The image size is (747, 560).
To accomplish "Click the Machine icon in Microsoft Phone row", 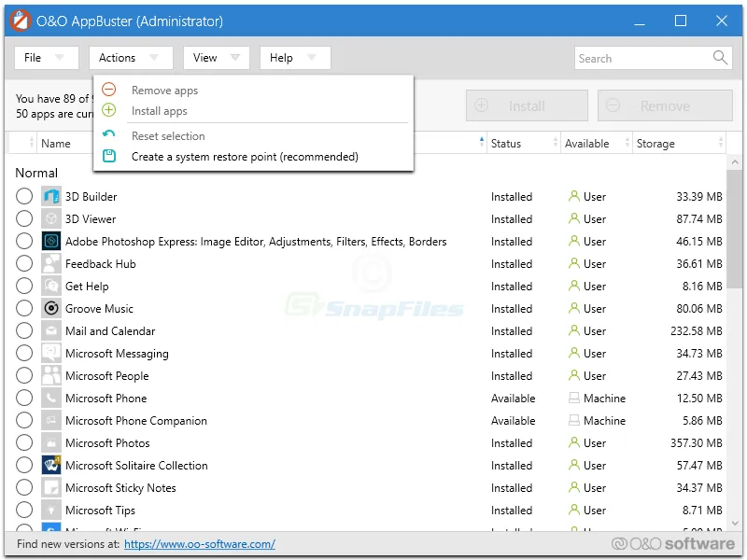I will (574, 398).
